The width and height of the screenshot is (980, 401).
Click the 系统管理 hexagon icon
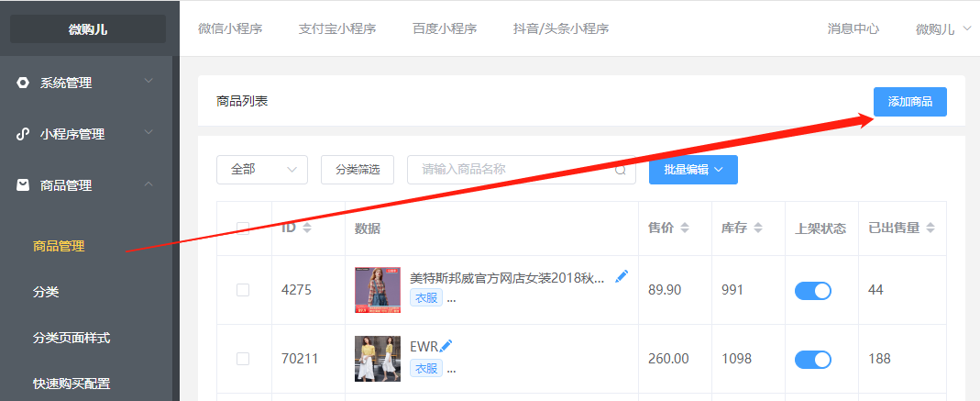23,83
